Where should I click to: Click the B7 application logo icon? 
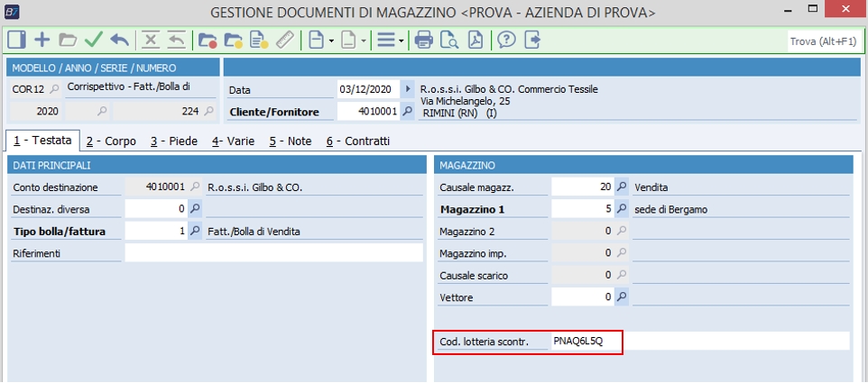pos(11,11)
